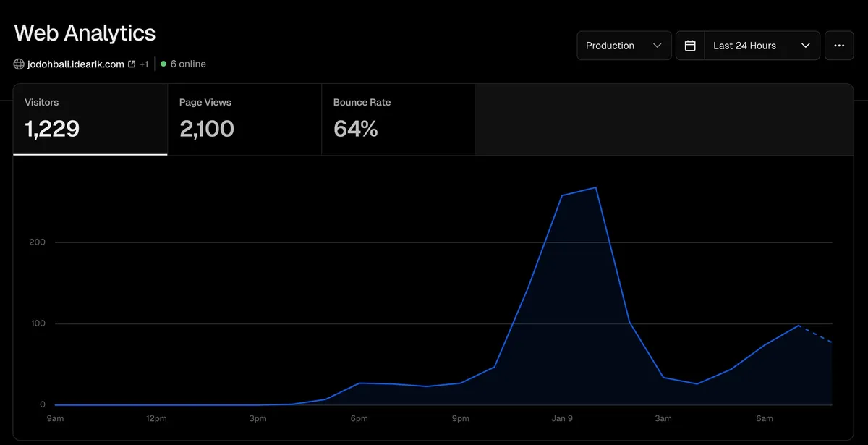The width and height of the screenshot is (868, 445).
Task: Click the green online status dot
Action: [x=163, y=64]
